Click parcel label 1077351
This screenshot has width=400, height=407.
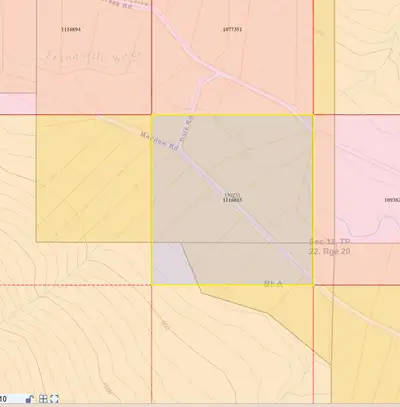[232, 29]
